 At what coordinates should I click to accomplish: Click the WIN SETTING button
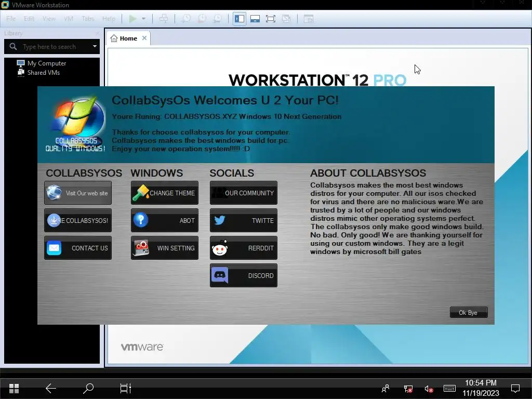click(x=165, y=248)
